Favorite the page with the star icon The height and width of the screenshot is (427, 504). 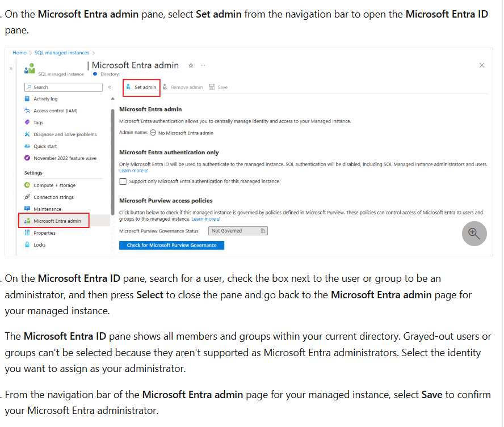click(191, 65)
